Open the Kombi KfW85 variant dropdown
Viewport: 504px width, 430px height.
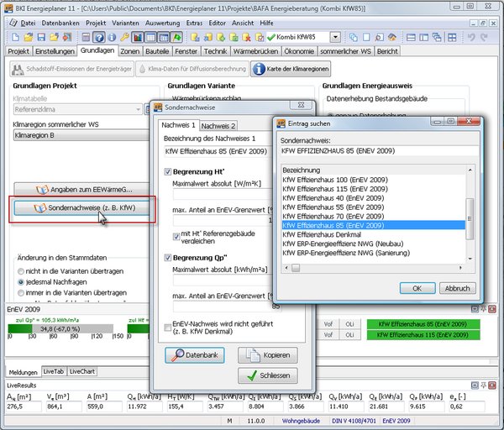[x=335, y=38]
